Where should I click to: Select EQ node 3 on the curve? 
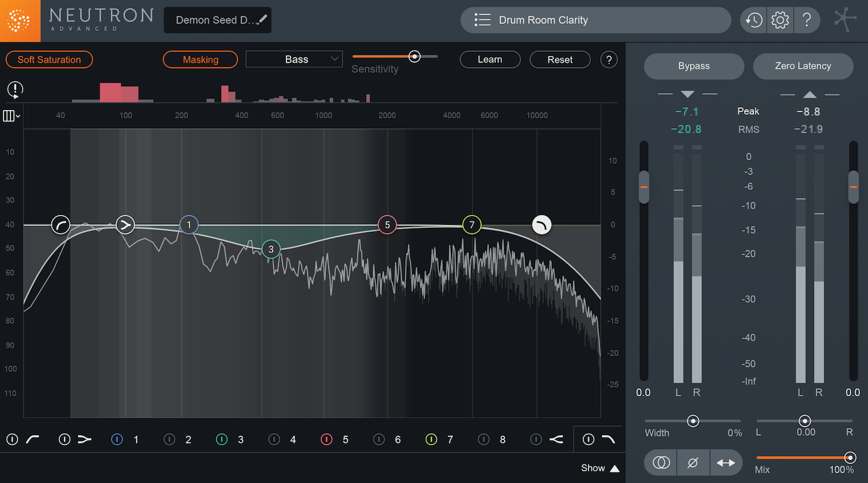tap(271, 249)
